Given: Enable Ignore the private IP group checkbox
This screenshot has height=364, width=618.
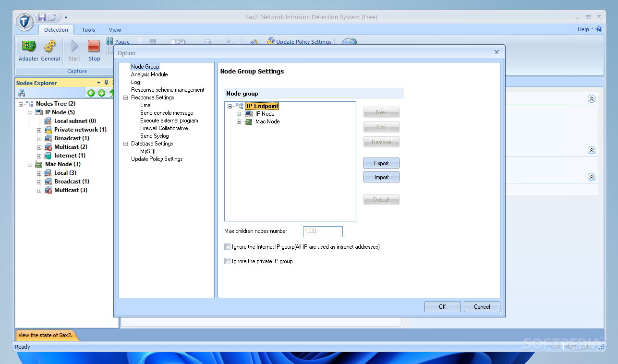Looking at the screenshot, I should click(x=228, y=261).
